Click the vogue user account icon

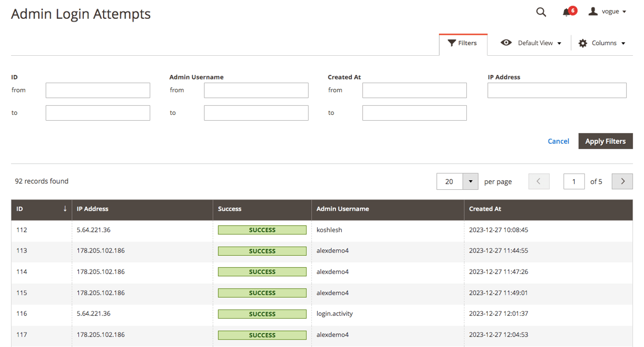tap(593, 11)
